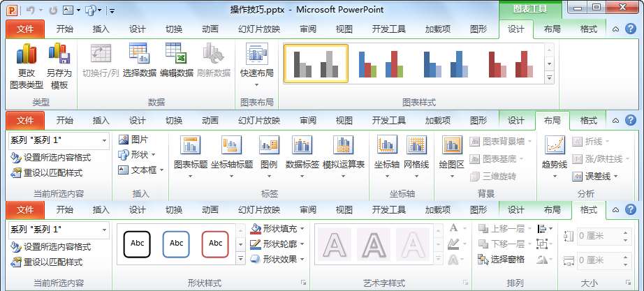This screenshot has width=644, height=291.
Task: Select the blue-outline Abc shape style
Action: point(176,244)
